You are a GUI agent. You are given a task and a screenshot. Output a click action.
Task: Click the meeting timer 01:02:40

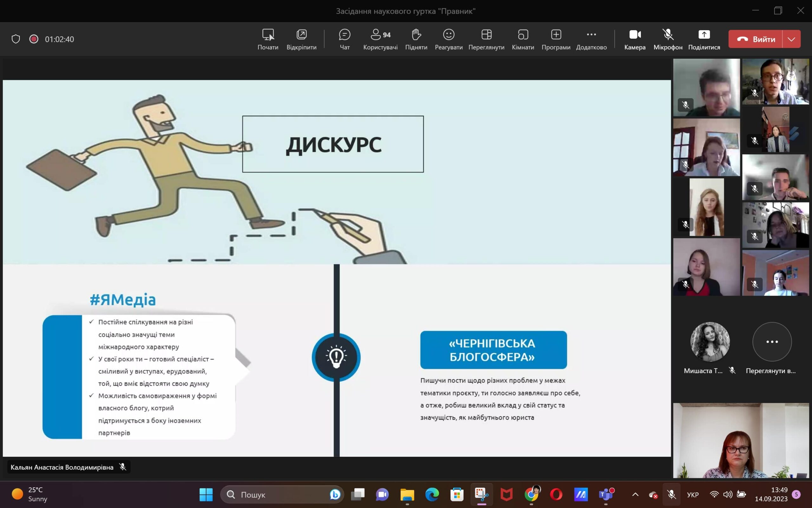pyautogui.click(x=59, y=39)
